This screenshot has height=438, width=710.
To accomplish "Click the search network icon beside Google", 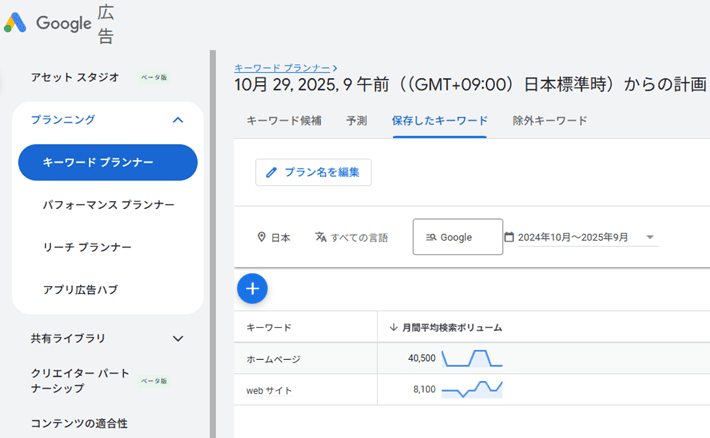I will point(431,237).
